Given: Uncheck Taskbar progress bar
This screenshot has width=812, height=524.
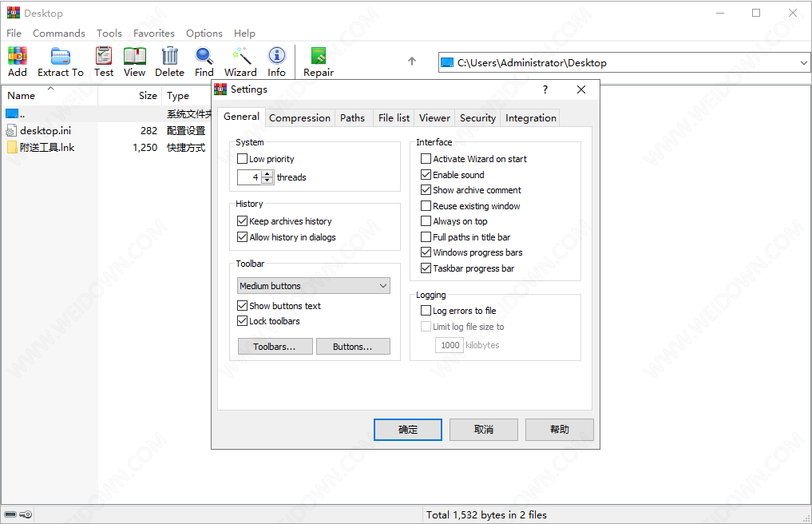Looking at the screenshot, I should 426,268.
